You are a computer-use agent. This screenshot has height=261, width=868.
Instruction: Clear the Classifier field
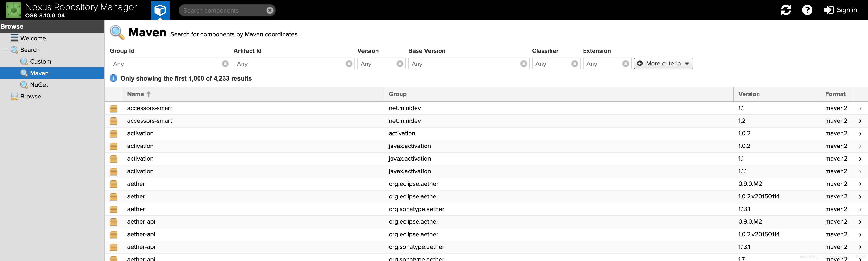575,64
